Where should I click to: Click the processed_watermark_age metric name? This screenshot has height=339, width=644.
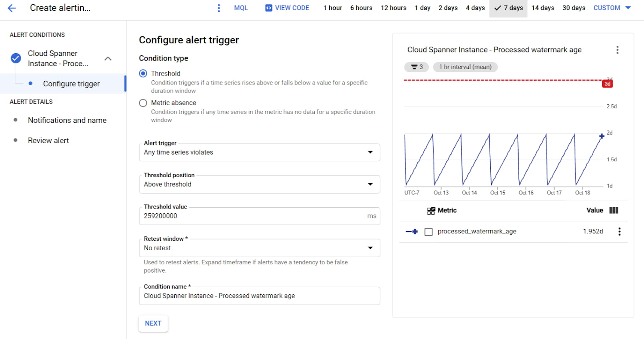(x=477, y=232)
